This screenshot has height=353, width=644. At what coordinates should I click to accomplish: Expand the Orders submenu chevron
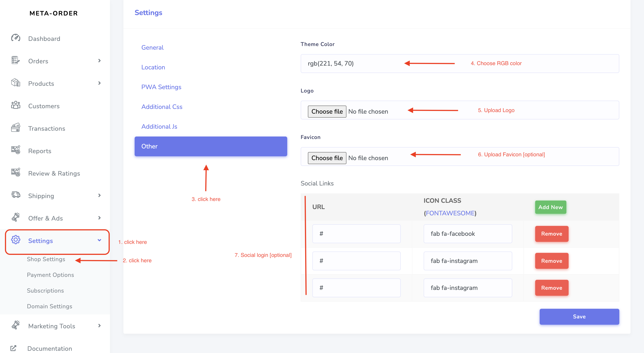pyautogui.click(x=99, y=61)
